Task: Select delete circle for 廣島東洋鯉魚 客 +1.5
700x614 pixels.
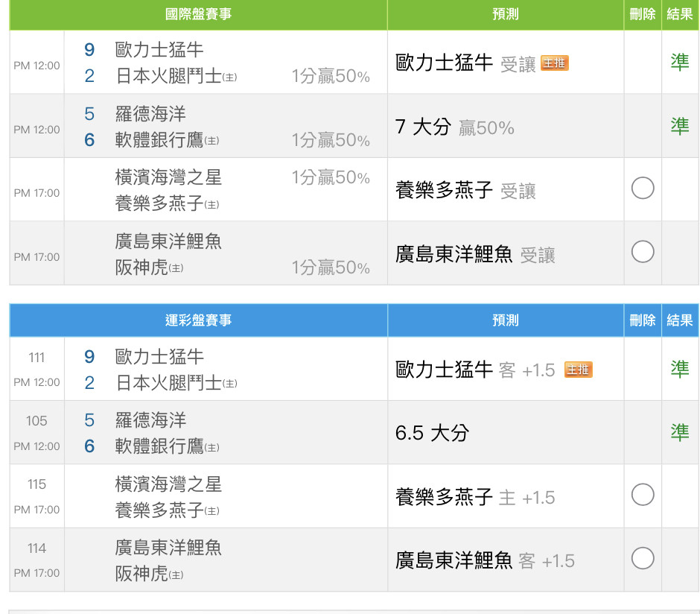Action: click(x=643, y=558)
